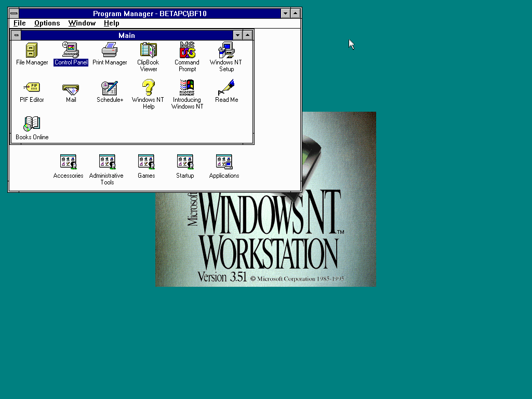Open the Windows NT Help icon
Viewport: 532px width, 399px height.
tap(148, 88)
